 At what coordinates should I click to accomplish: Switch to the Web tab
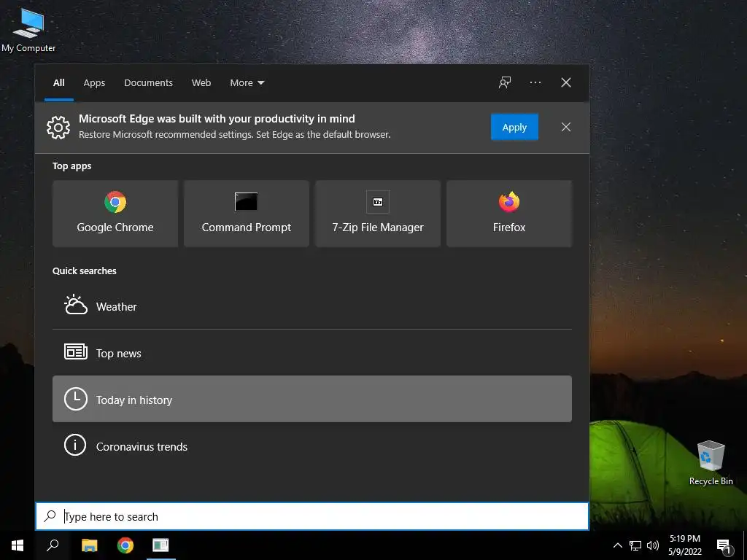(x=201, y=82)
